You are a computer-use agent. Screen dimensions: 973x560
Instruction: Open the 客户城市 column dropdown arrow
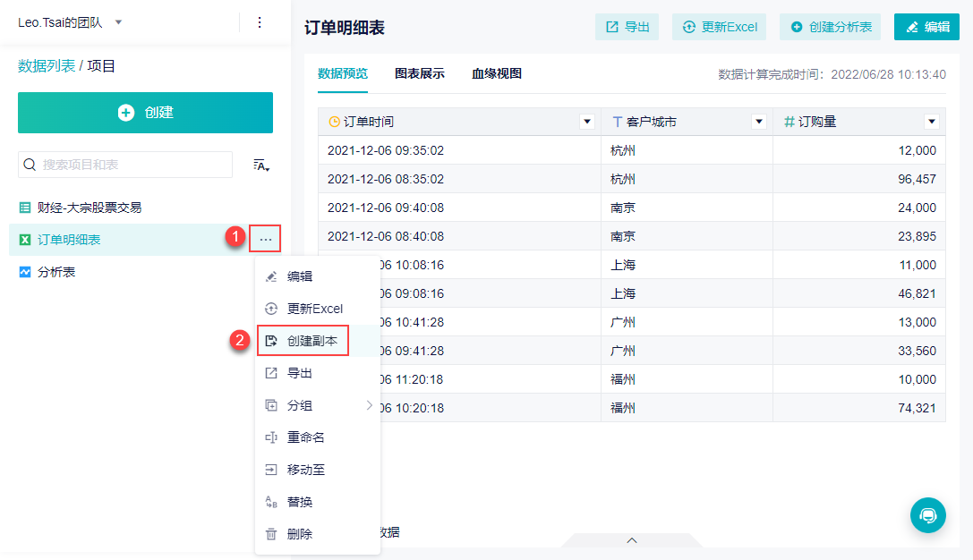point(759,122)
